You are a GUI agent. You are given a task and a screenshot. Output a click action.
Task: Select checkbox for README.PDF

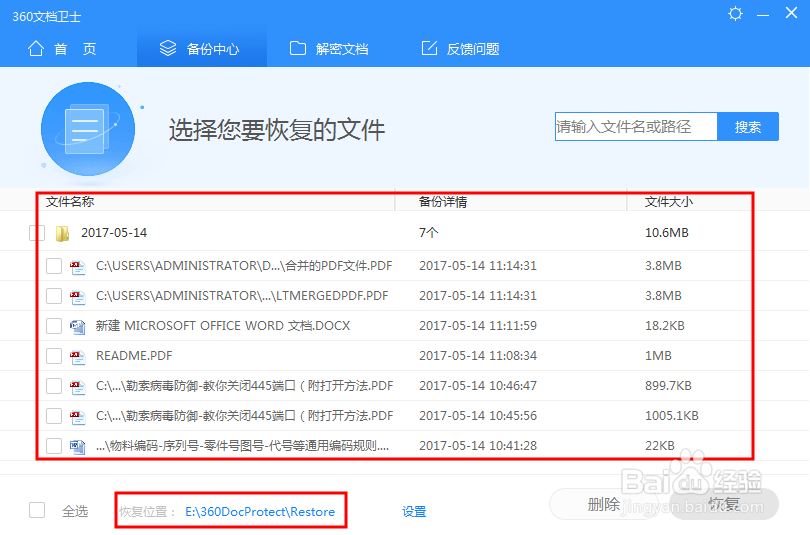click(x=54, y=356)
